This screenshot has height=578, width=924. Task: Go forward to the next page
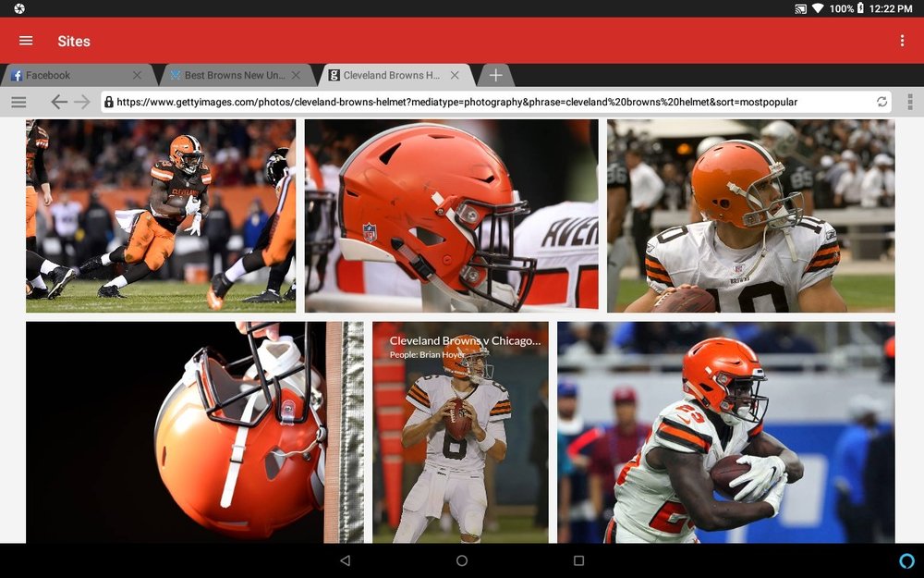click(x=82, y=102)
